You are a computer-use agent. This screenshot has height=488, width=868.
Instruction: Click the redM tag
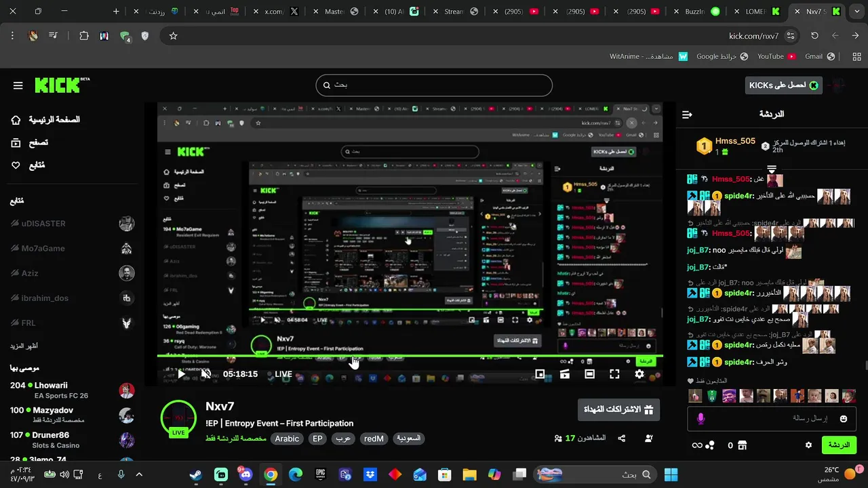374,439
